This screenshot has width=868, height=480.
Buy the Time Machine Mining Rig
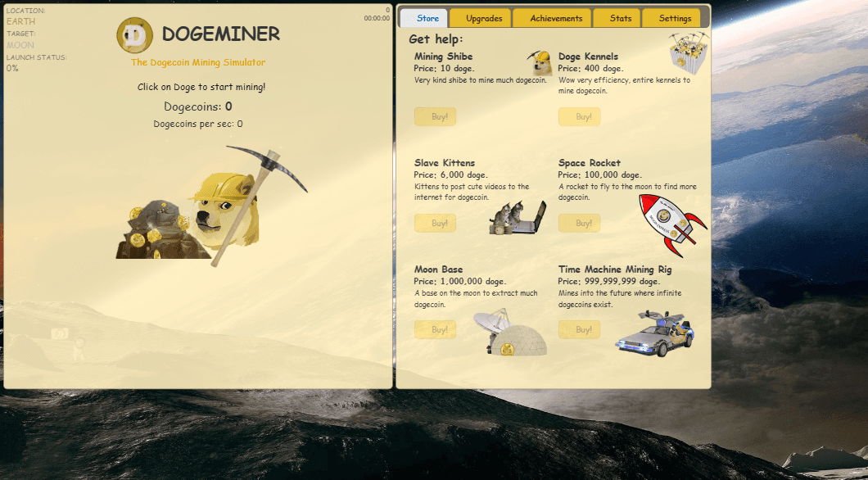(x=579, y=329)
